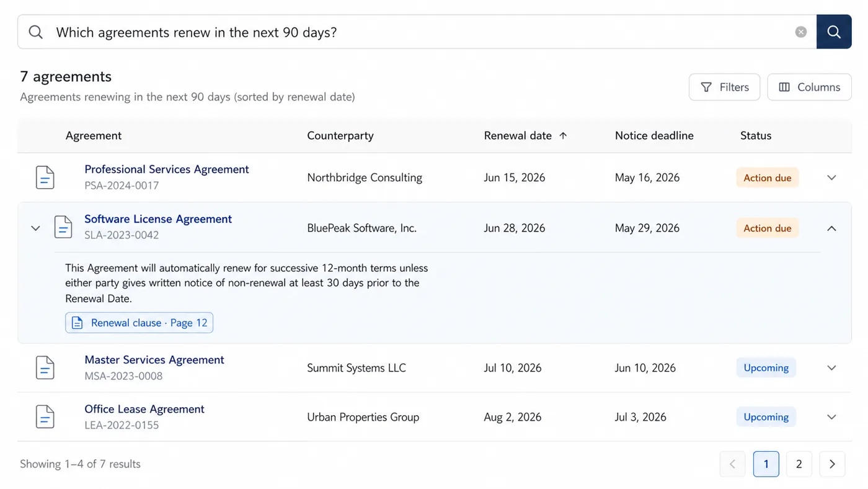Collapse Software License row with up chevron
The height and width of the screenshot is (489, 868).
[x=832, y=228]
